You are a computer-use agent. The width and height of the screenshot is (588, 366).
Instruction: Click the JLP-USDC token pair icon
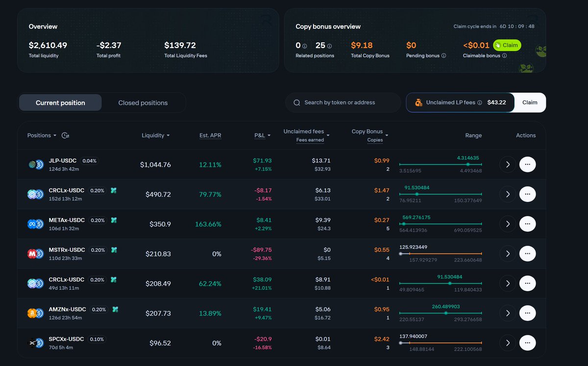[x=36, y=165]
